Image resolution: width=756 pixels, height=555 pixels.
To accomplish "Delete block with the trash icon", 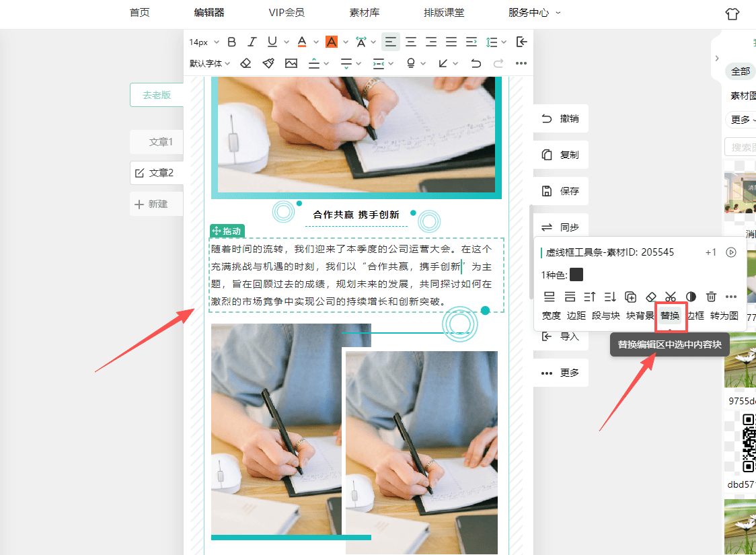I will click(711, 297).
